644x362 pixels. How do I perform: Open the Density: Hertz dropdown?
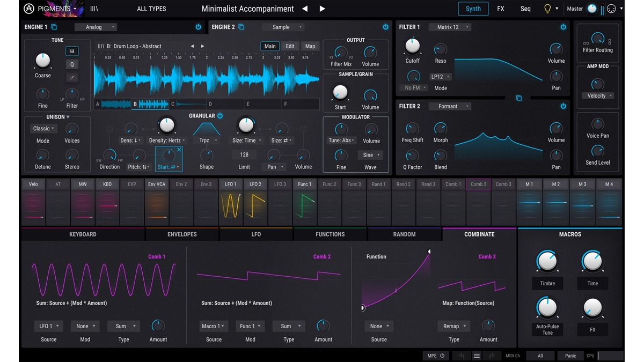(167, 141)
